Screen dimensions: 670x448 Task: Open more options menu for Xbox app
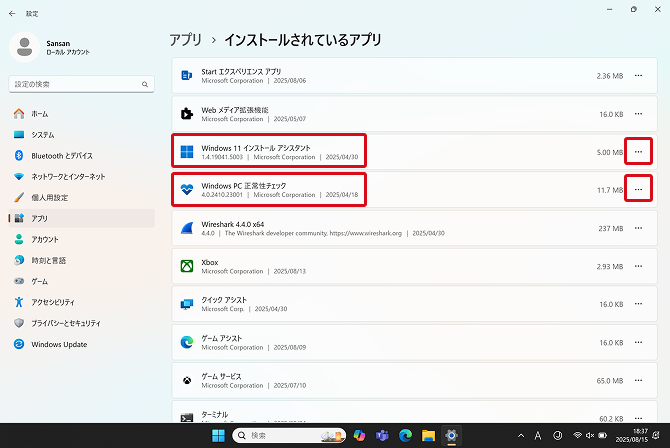(639, 266)
